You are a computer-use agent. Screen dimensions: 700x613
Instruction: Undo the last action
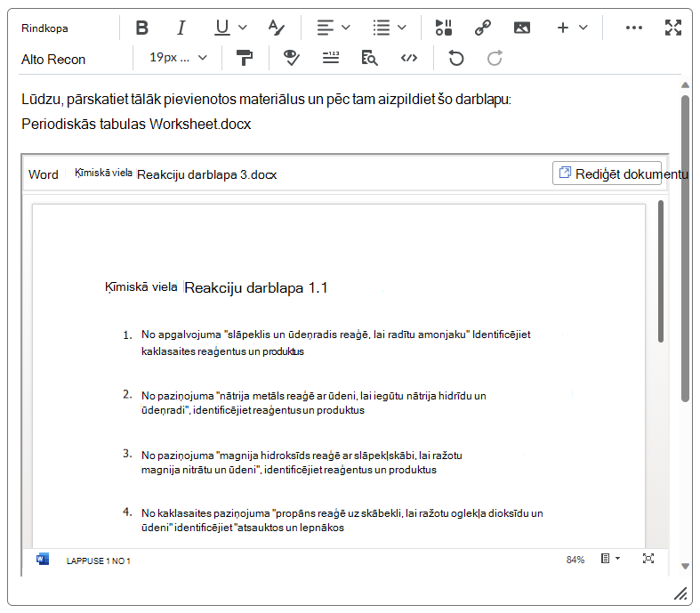455,58
